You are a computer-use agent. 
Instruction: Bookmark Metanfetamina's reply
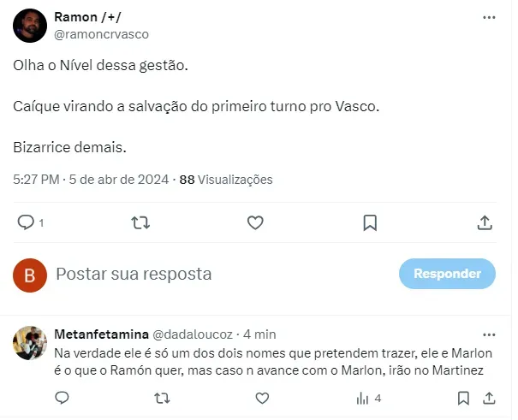click(x=463, y=398)
